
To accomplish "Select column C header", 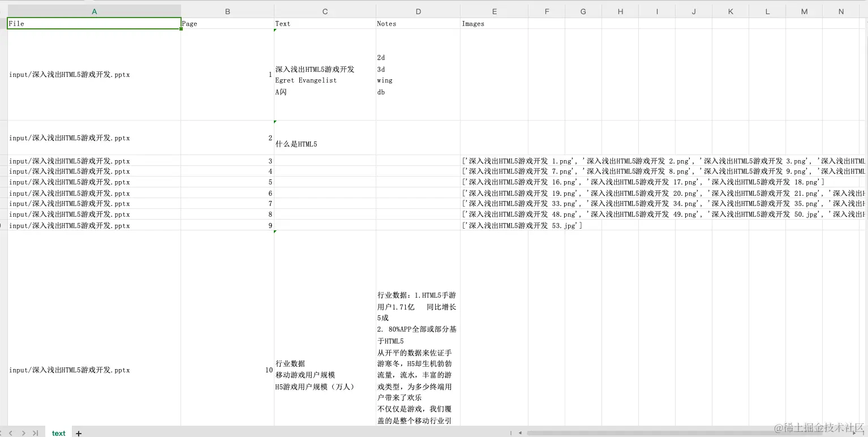I will [x=325, y=11].
